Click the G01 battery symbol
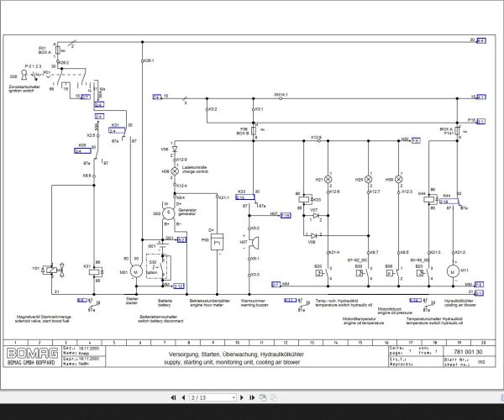Image resolution: width=504 pixels, height=420 pixels. click(x=163, y=246)
